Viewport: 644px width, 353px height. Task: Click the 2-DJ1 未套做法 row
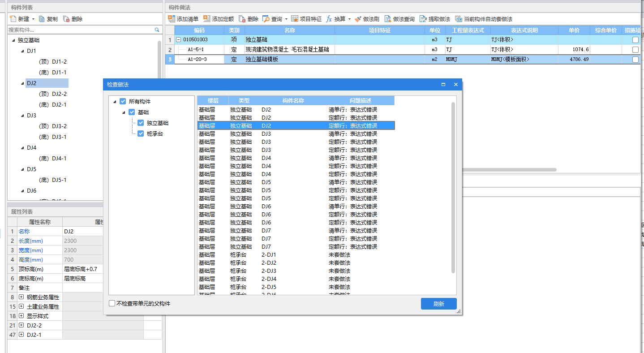click(x=296, y=255)
